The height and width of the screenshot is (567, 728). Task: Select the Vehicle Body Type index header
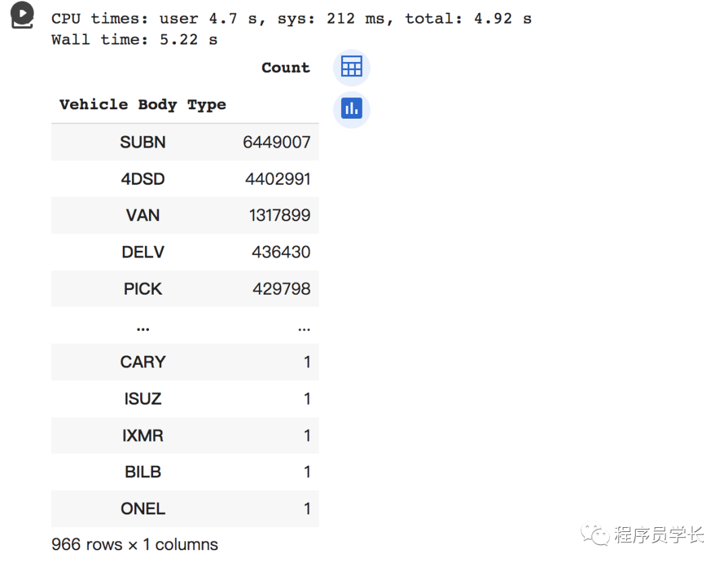(142, 105)
